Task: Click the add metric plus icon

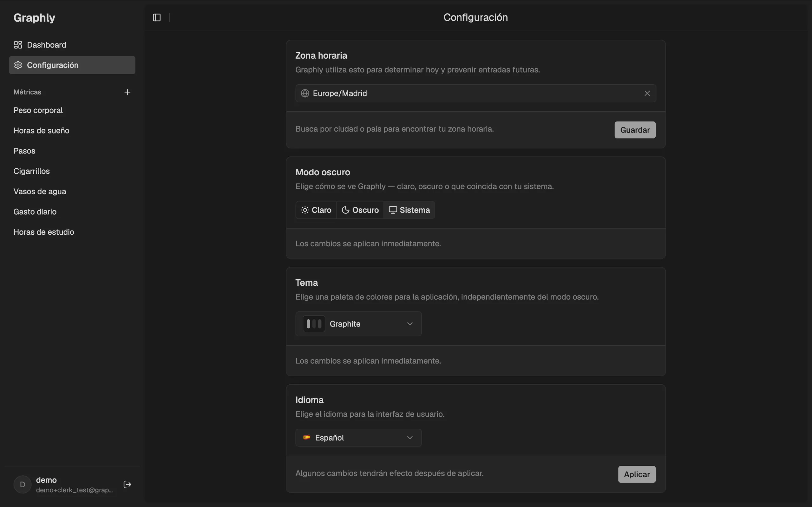Action: [x=128, y=92]
